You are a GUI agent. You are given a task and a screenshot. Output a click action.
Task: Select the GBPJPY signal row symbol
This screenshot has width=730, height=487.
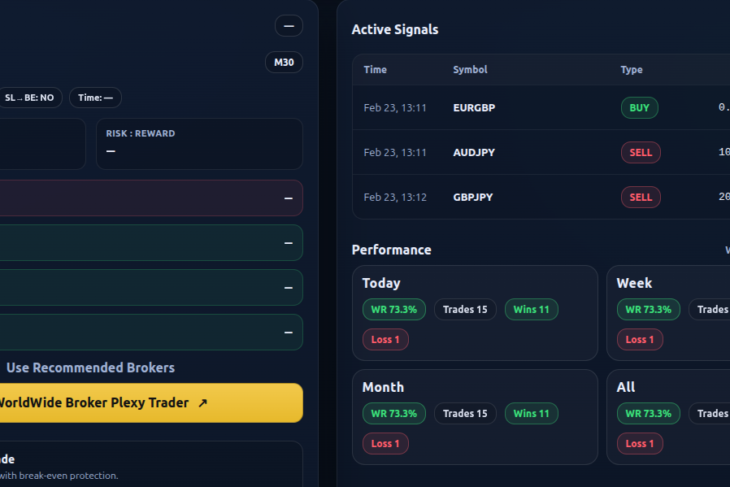point(474,197)
